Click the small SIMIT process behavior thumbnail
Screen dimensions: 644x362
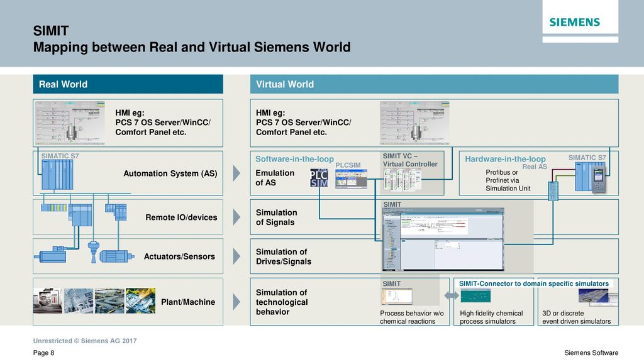(x=397, y=297)
